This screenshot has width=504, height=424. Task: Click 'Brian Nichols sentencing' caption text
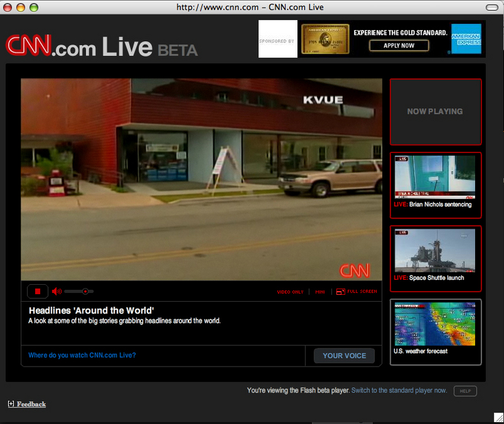pos(440,205)
